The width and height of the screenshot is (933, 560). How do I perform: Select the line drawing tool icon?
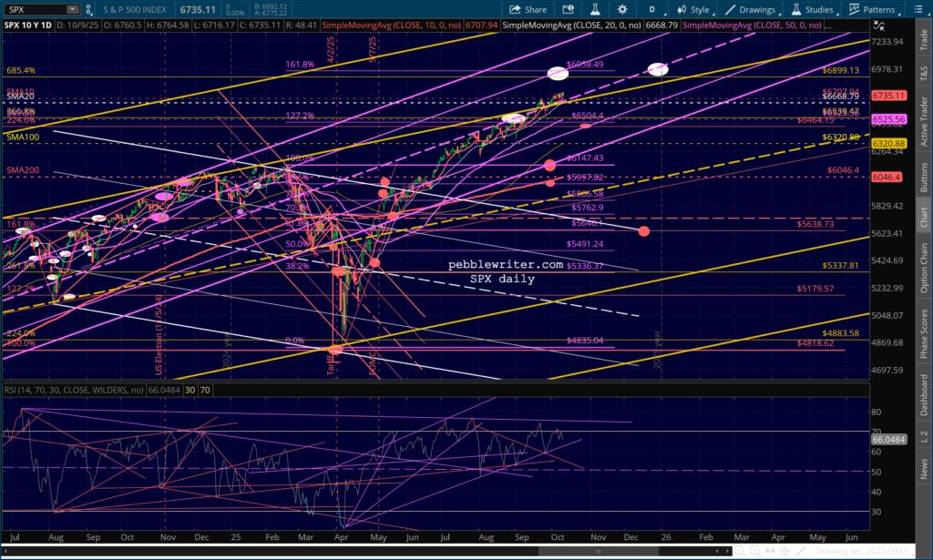[x=800, y=551]
